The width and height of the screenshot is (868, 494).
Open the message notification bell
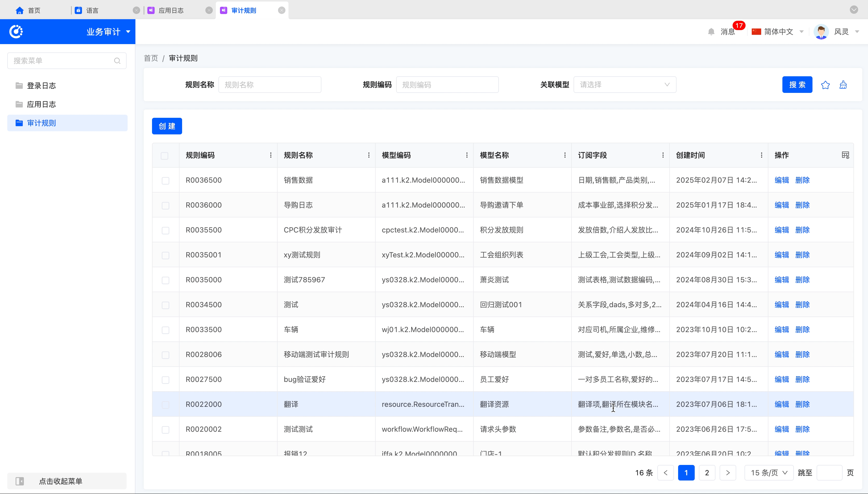(x=711, y=32)
